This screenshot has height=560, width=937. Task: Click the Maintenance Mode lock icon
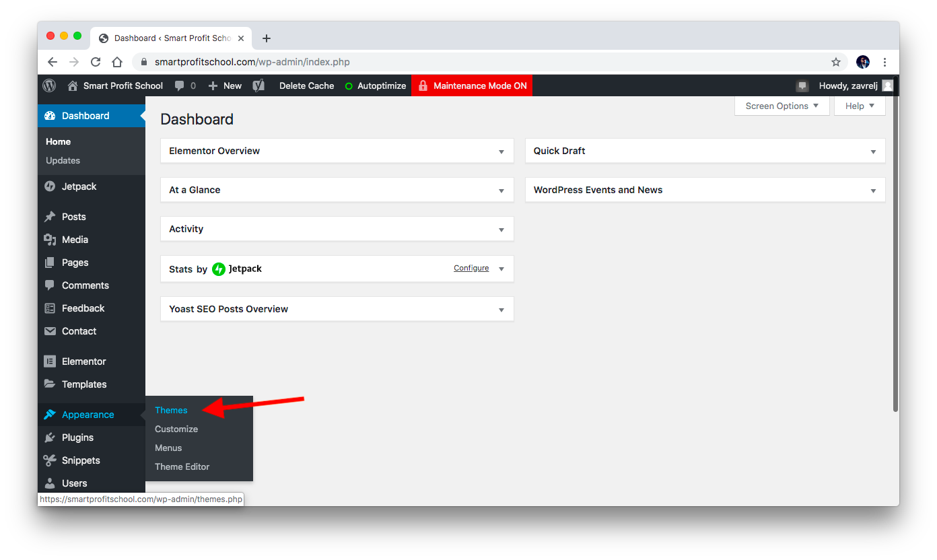pyautogui.click(x=423, y=85)
